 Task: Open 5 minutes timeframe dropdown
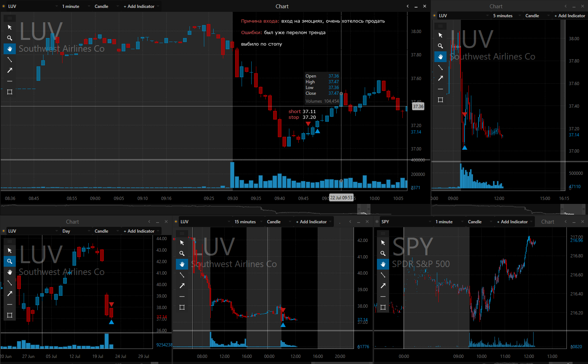(506, 16)
